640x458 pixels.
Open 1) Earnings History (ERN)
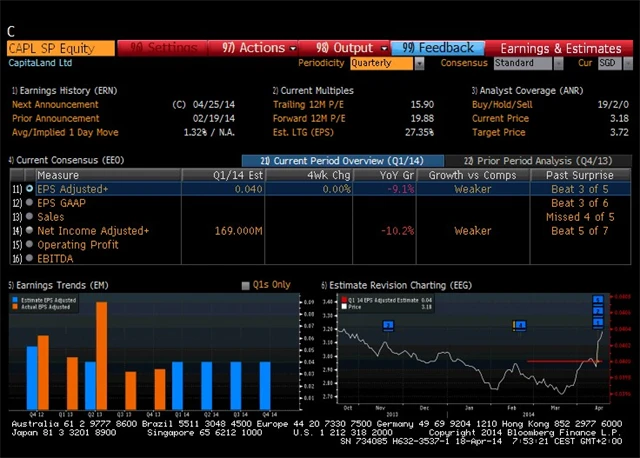coord(64,91)
